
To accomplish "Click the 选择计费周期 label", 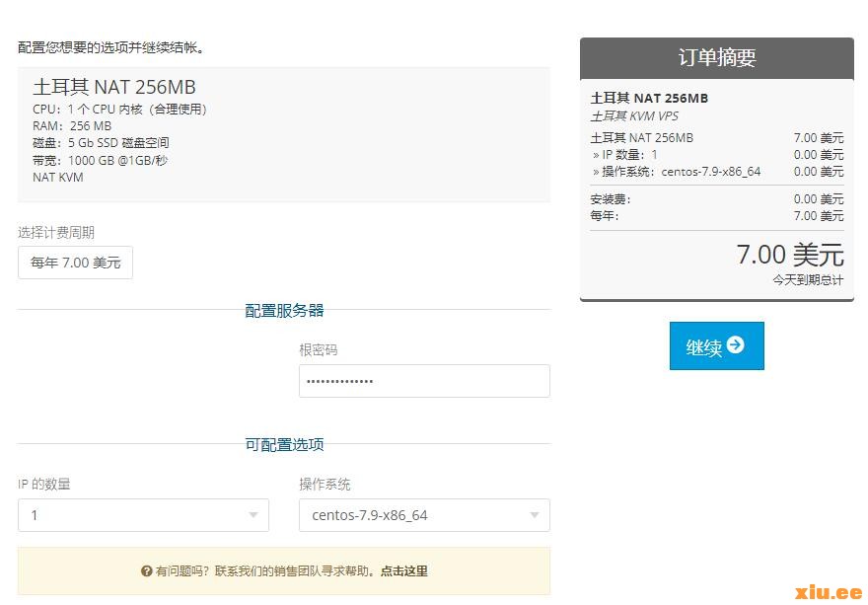I will click(x=56, y=233).
